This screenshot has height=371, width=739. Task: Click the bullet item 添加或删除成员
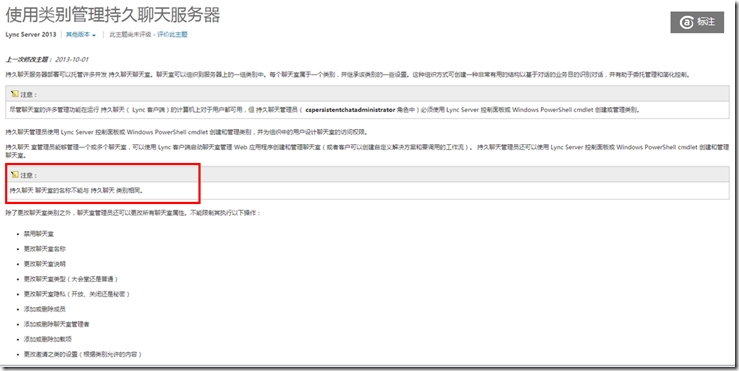pyautogui.click(x=44, y=309)
